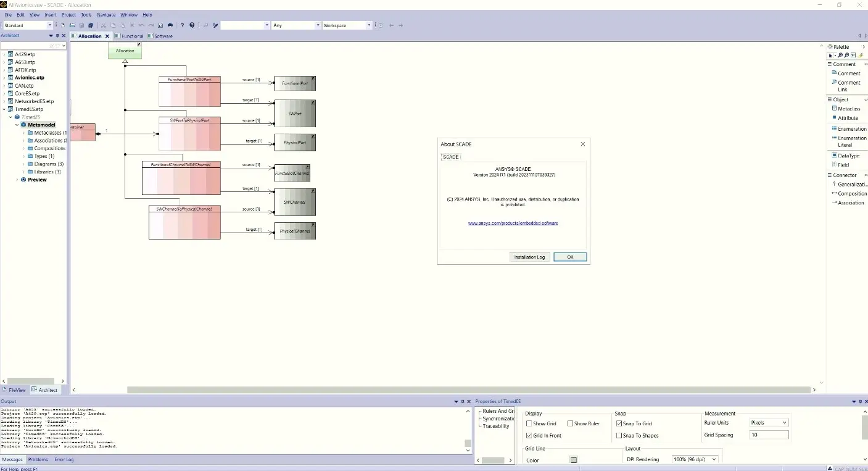Open the File menu

pos(8,15)
